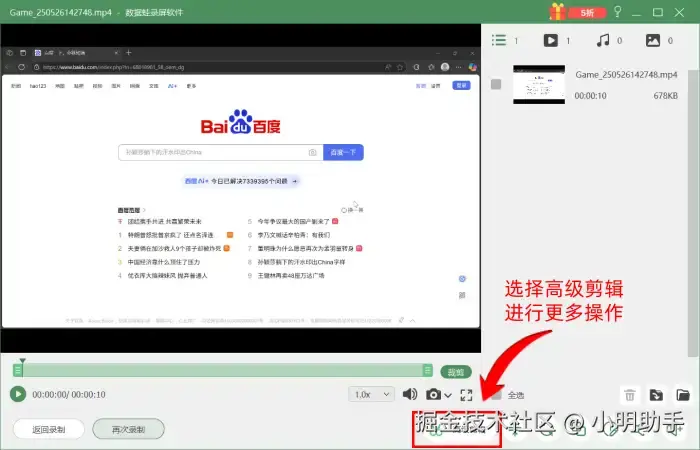Image resolution: width=700 pixels, height=450 pixels.
Task: Open the 1.0x playback speed dropdown
Action: point(371,394)
